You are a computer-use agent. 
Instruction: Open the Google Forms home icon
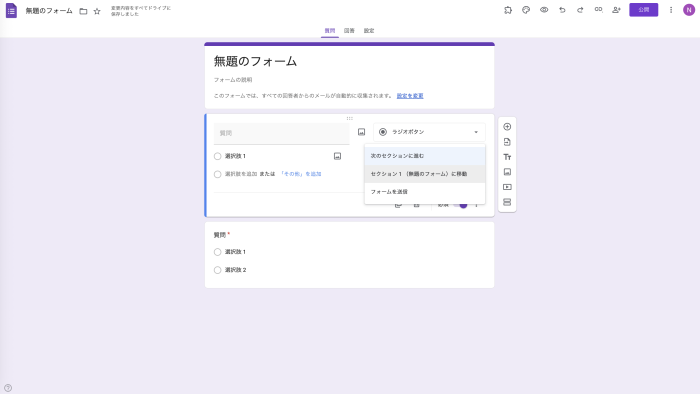point(11,11)
